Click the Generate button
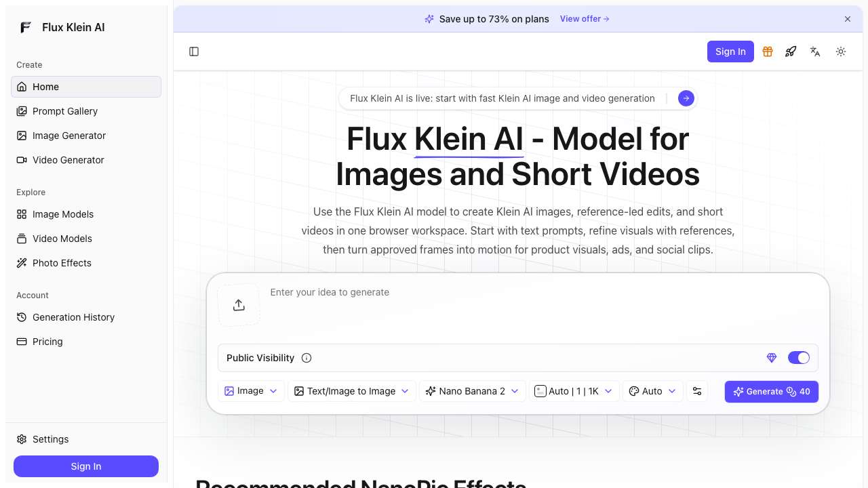The height and width of the screenshot is (488, 868). pyautogui.click(x=771, y=391)
